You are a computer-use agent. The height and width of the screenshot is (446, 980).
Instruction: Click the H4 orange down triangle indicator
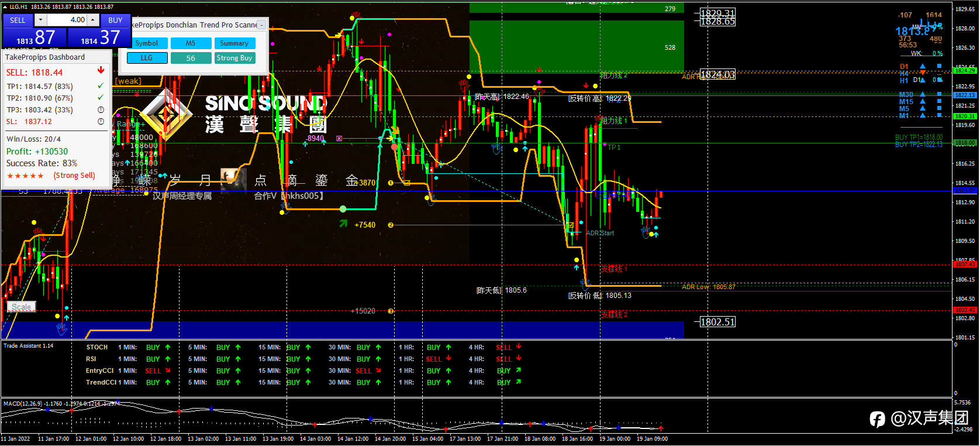[923, 73]
